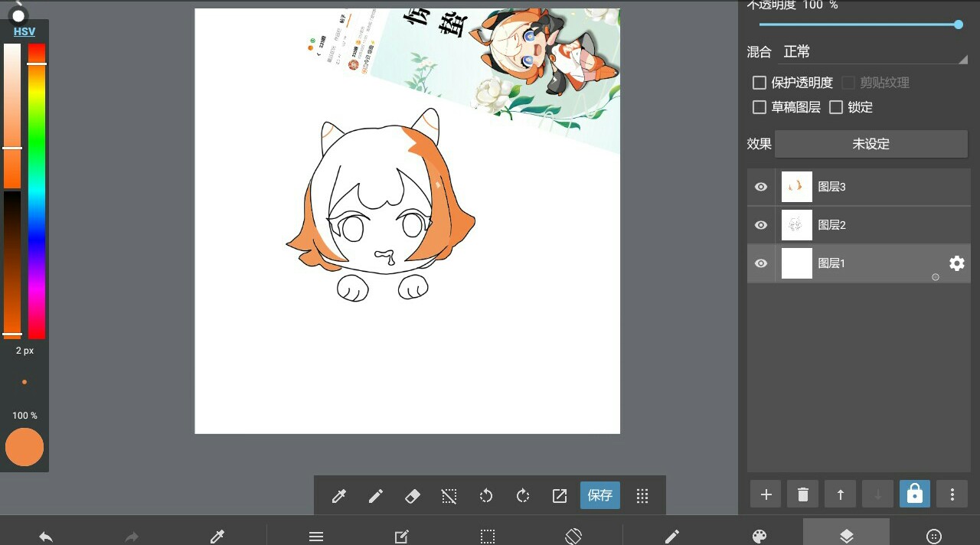Switch to the layers tab in bottom bar

tap(846, 535)
